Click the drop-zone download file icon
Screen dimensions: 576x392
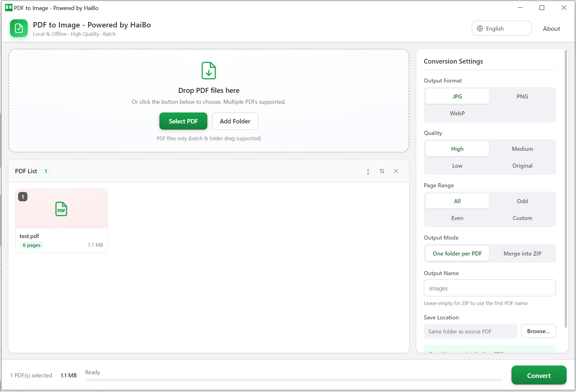click(x=209, y=70)
